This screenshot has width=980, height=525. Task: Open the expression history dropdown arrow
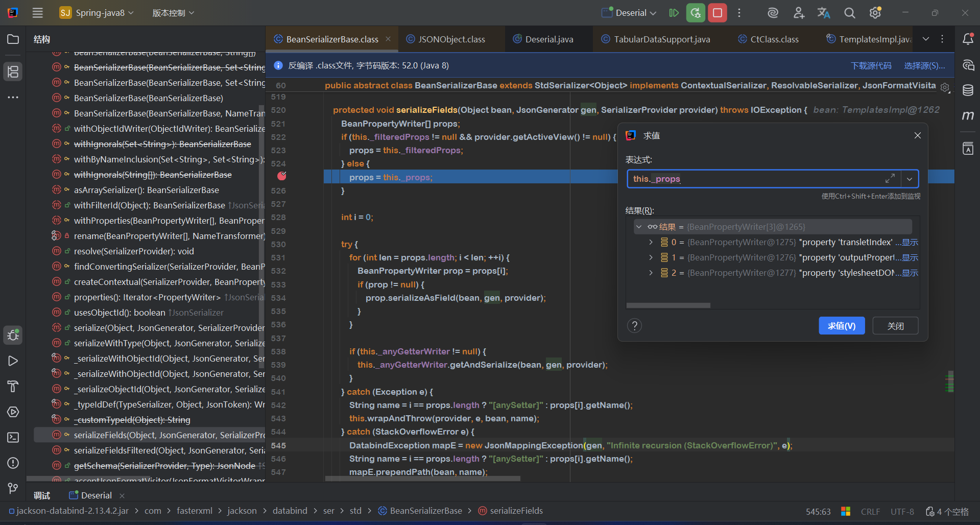click(910, 179)
